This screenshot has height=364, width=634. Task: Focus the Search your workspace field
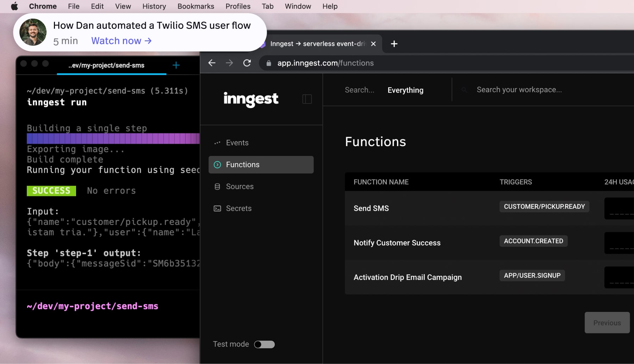[519, 90]
